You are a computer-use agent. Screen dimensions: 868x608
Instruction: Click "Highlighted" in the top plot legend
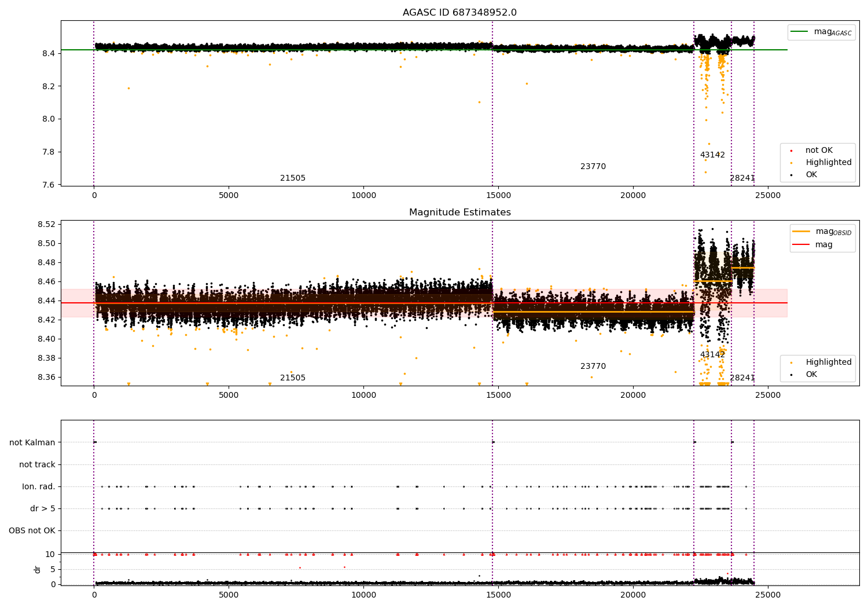point(828,163)
